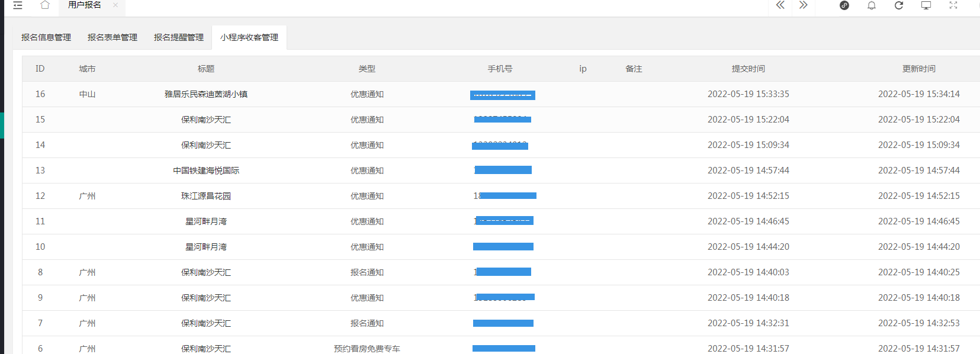
Task: Click the 提交时间 column header
Action: coord(748,69)
